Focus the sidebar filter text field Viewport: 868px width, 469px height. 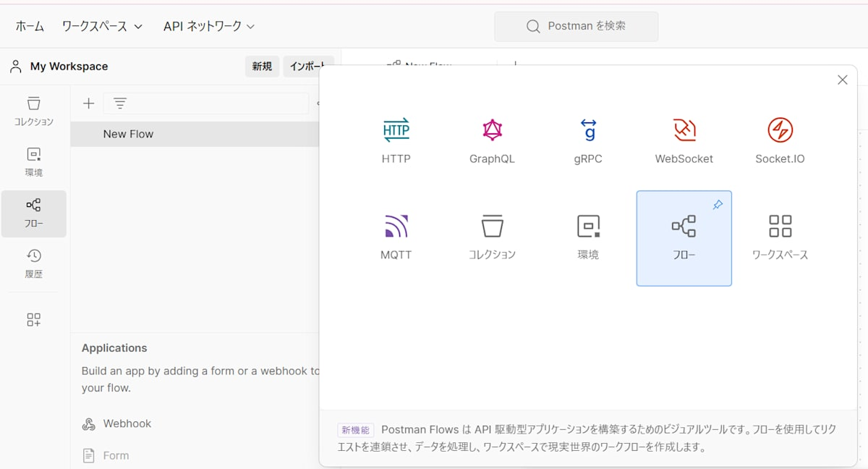206,103
